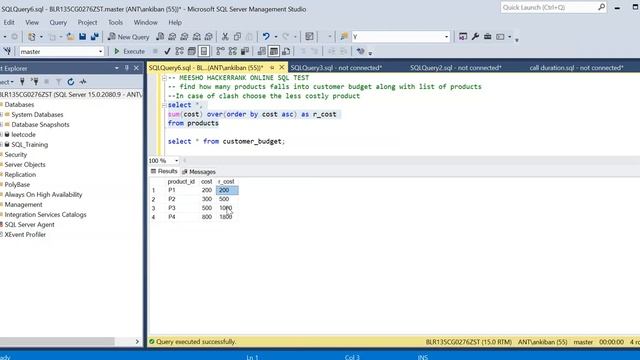Open the View menu
This screenshot has width=640, height=360.
tap(32, 22)
